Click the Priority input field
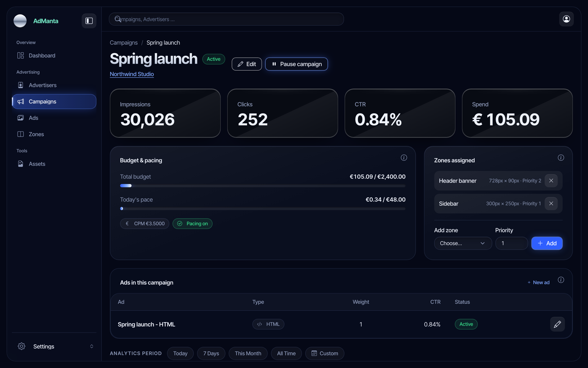The image size is (588, 368). point(511,243)
